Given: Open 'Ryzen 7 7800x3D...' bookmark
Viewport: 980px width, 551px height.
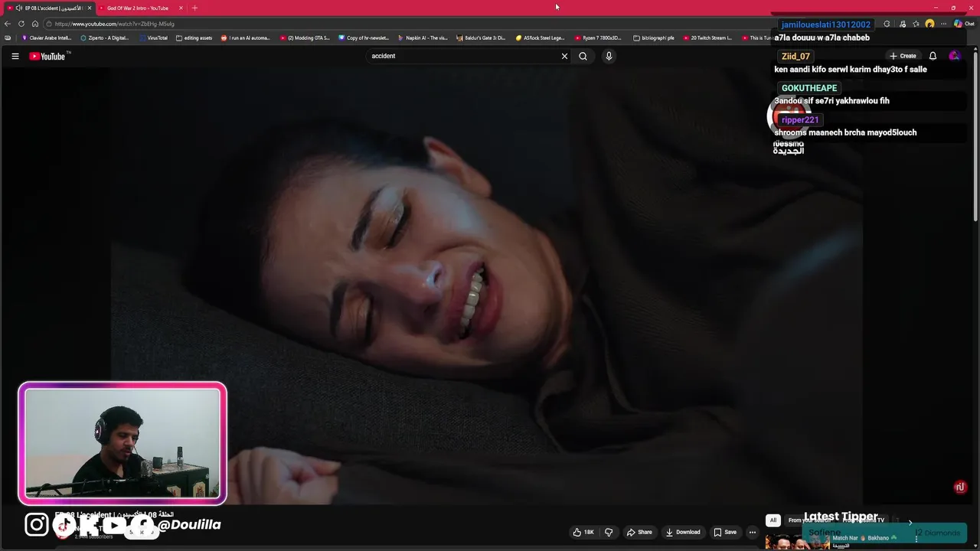Looking at the screenshot, I should [x=599, y=37].
